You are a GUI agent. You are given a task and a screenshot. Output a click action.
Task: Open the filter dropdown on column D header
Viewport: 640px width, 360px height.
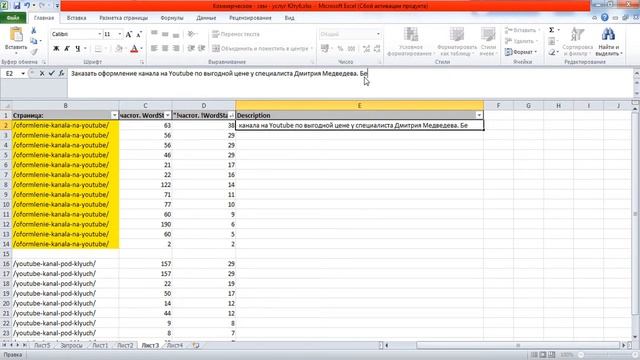231,116
